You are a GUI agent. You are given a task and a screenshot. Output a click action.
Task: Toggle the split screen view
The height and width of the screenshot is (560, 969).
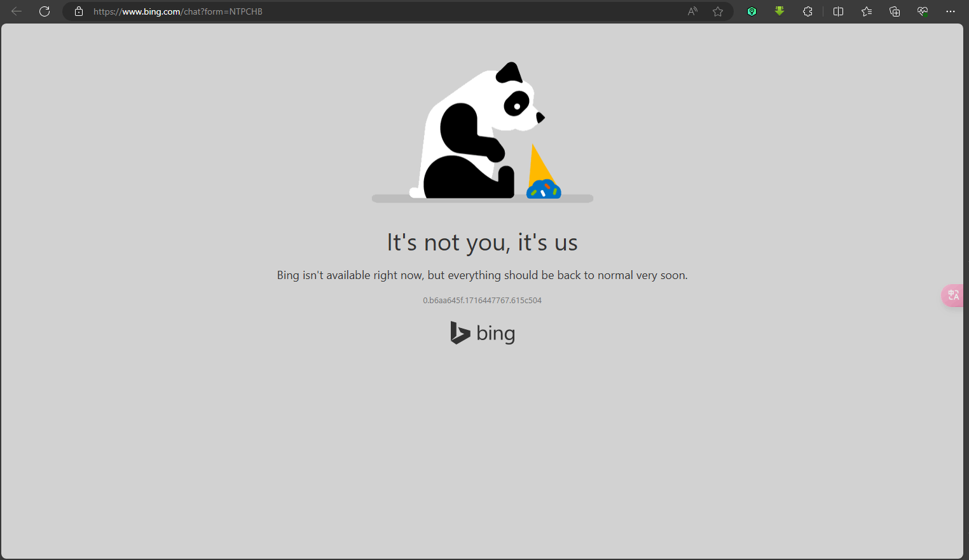click(838, 11)
